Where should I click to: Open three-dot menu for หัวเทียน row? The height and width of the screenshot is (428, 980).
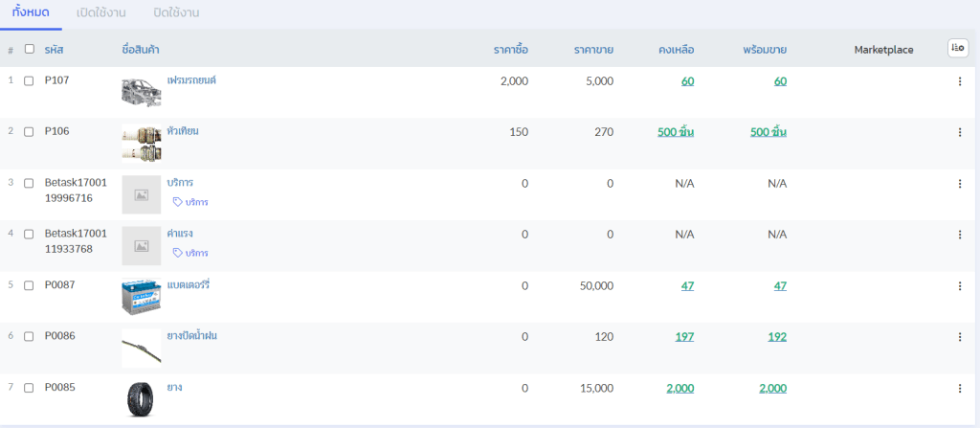[x=959, y=132]
